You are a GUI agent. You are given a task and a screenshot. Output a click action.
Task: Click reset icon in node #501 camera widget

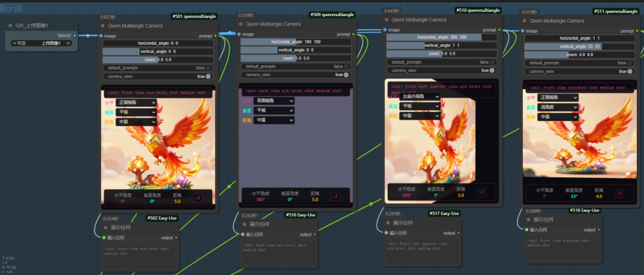click(x=197, y=198)
